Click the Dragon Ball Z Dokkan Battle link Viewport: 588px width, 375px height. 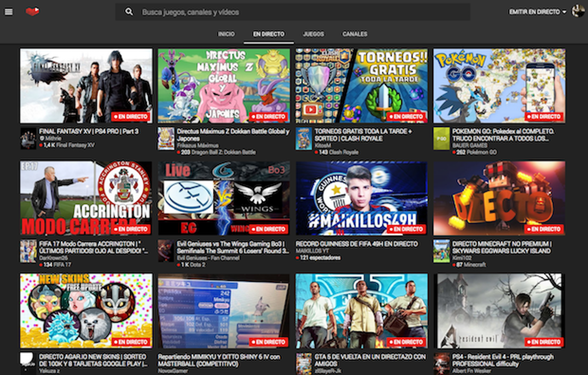pyautogui.click(x=223, y=152)
